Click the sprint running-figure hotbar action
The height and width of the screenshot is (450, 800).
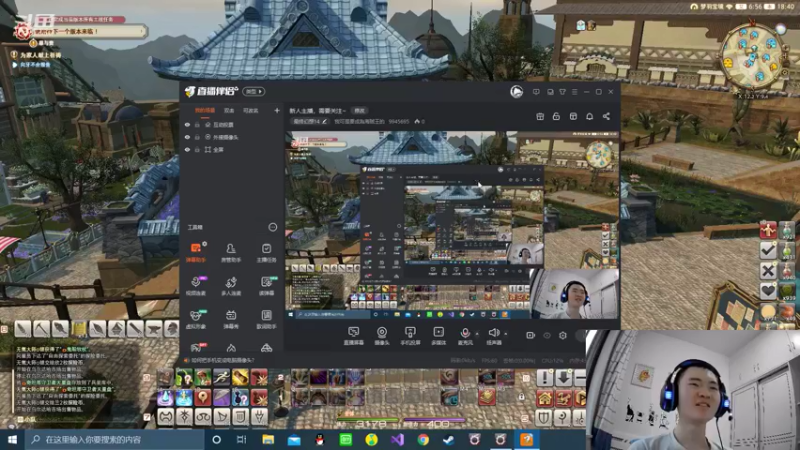tap(221, 378)
